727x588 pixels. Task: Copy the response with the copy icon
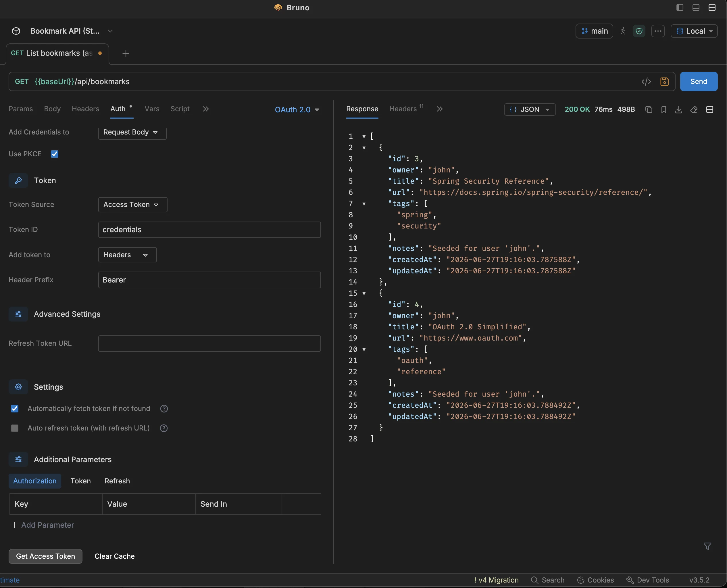[x=649, y=110]
